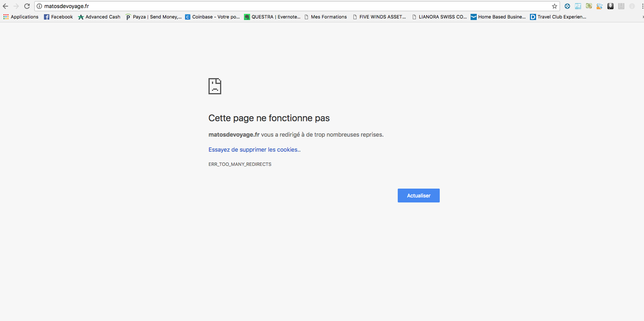Screen dimensions: 644x321
Task: Open the money bills extension icon
Action: (x=589, y=6)
